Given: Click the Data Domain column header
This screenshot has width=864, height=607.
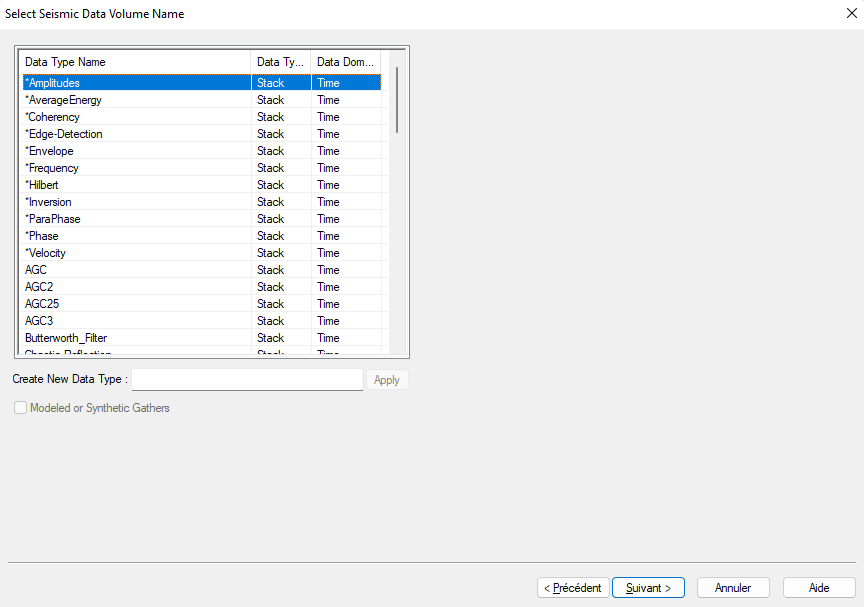Looking at the screenshot, I should (345, 62).
